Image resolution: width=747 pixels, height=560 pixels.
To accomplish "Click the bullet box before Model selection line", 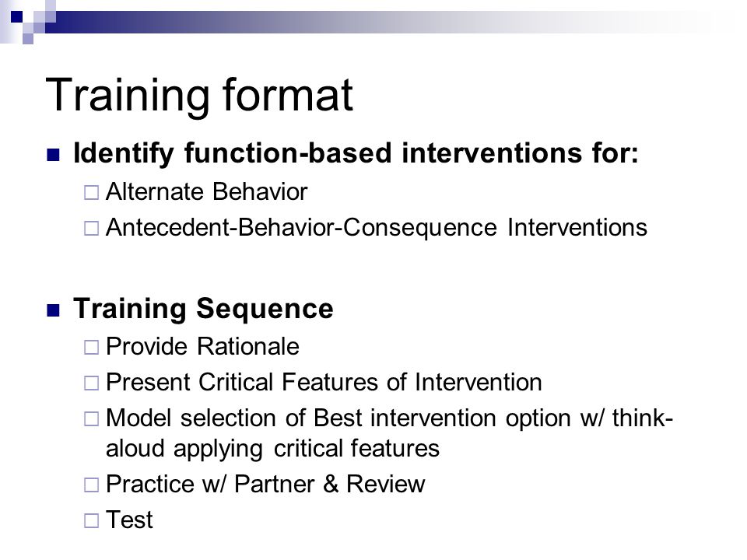I will [x=91, y=418].
